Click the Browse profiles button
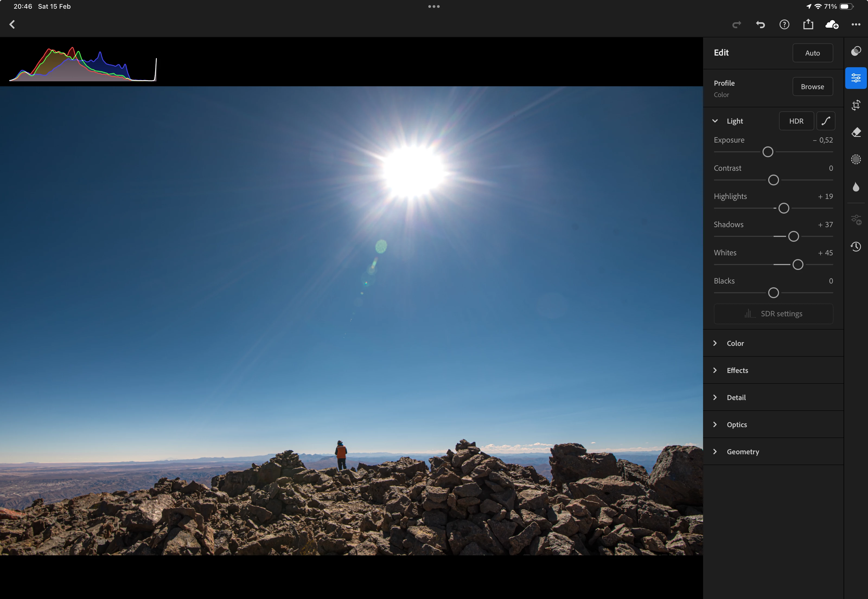This screenshot has width=868, height=599. (x=812, y=87)
